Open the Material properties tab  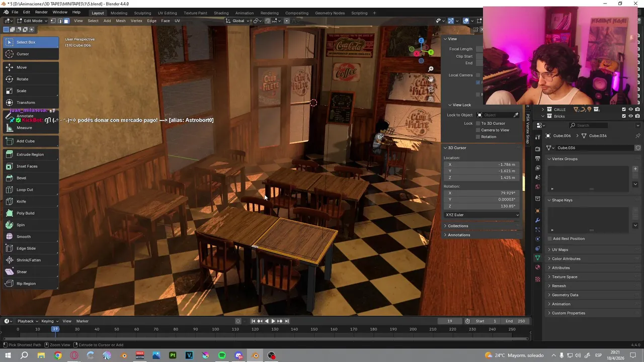537,267
